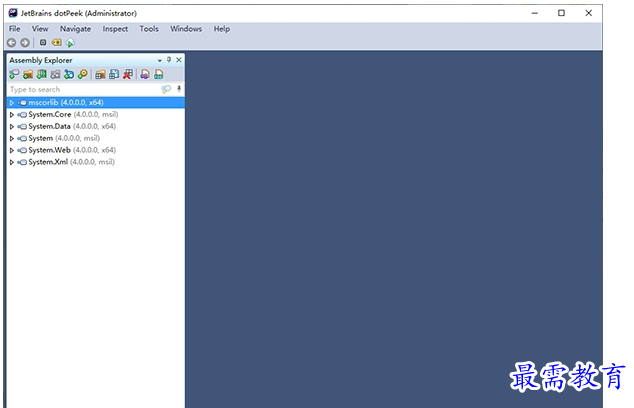The image size is (634, 408).
Task: Click the folder-with-grid open assembly list icon
Action: click(x=100, y=74)
